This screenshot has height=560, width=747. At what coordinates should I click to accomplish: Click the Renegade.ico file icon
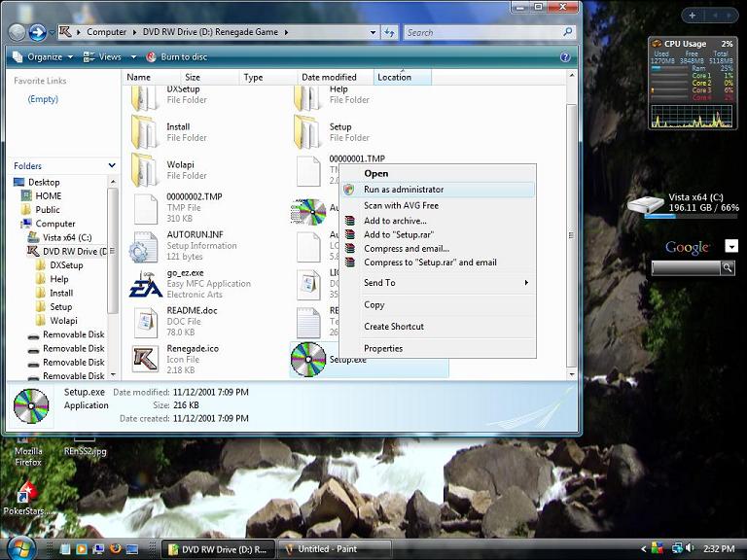[x=145, y=358]
